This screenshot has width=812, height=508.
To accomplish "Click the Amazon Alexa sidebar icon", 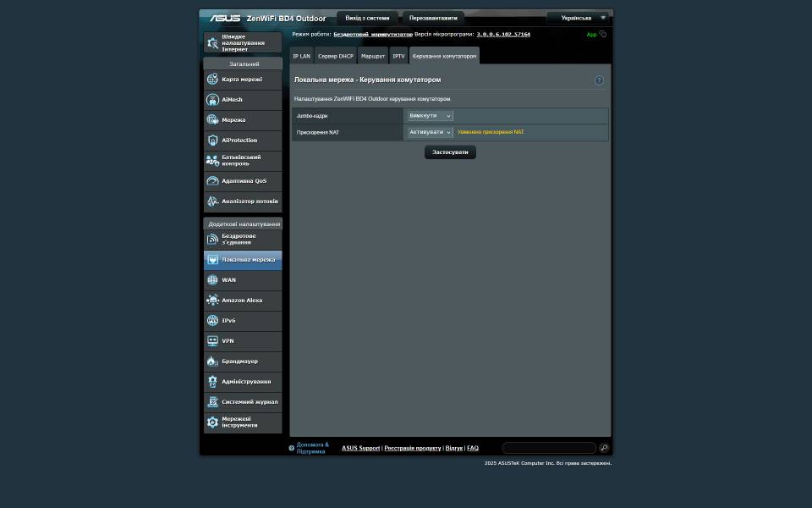I will 212,301.
